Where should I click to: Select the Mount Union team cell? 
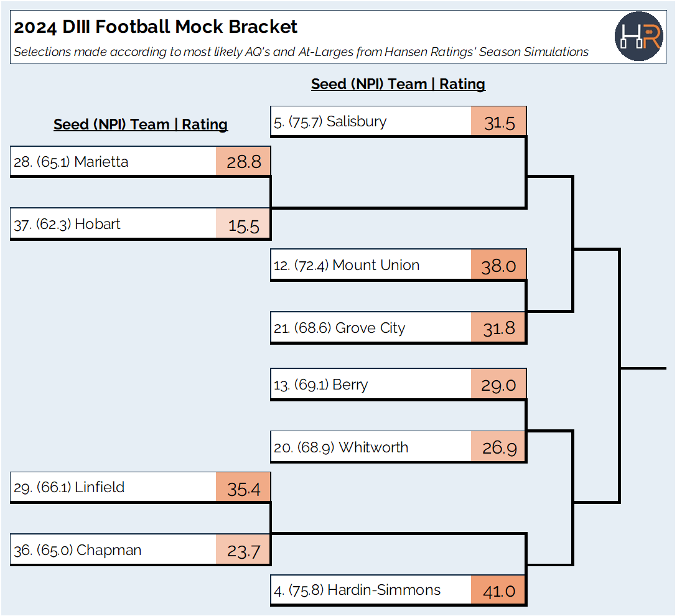[x=371, y=264]
